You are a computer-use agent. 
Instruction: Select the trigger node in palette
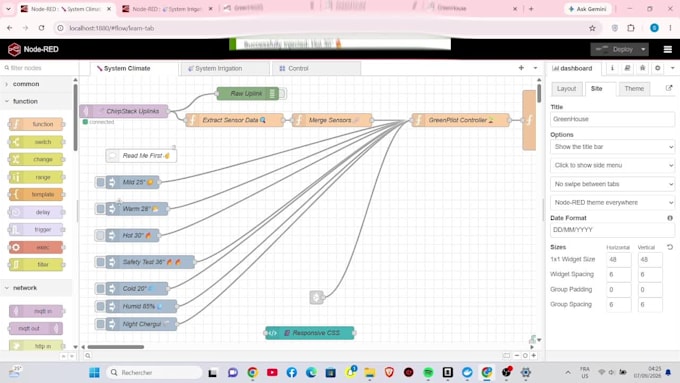click(36, 229)
